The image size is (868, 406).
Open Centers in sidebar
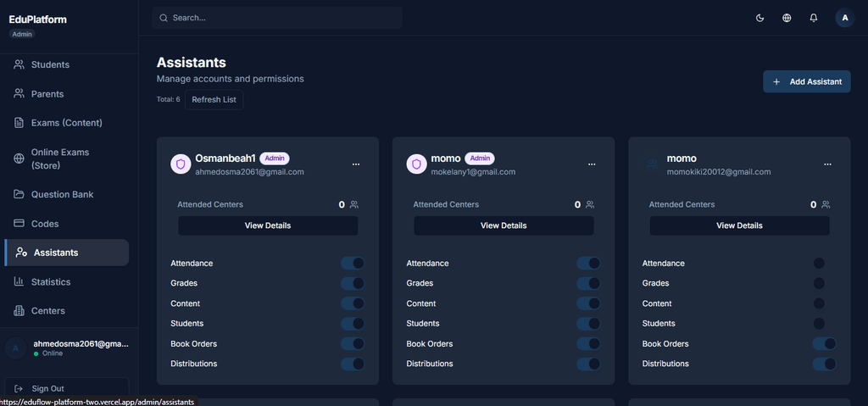click(x=66, y=310)
